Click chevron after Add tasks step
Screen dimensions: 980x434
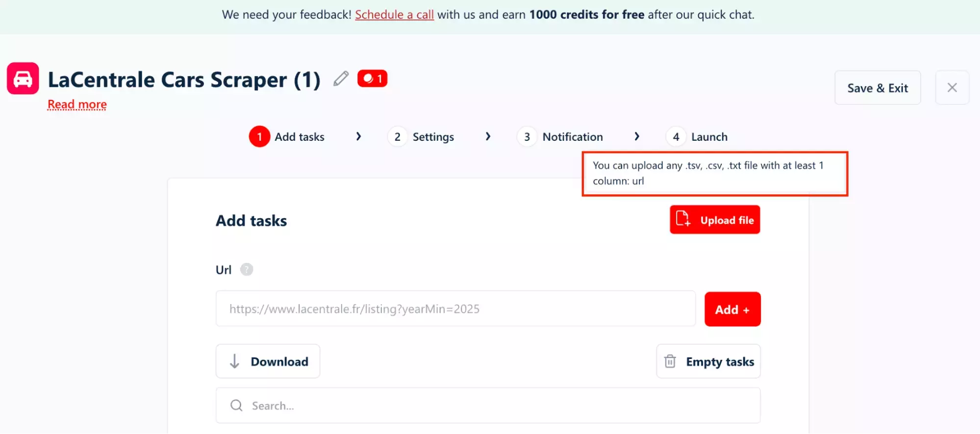358,136
